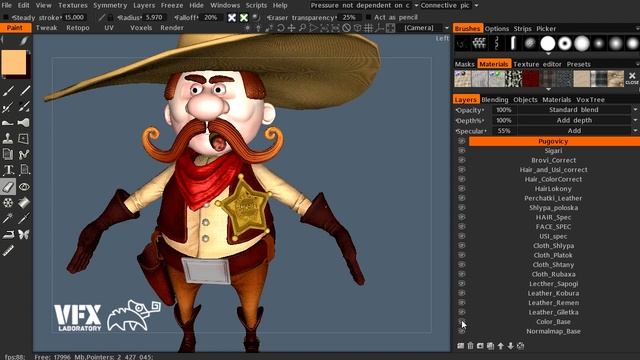Select the eye Hide tool in left toolbar

[x=24, y=187]
